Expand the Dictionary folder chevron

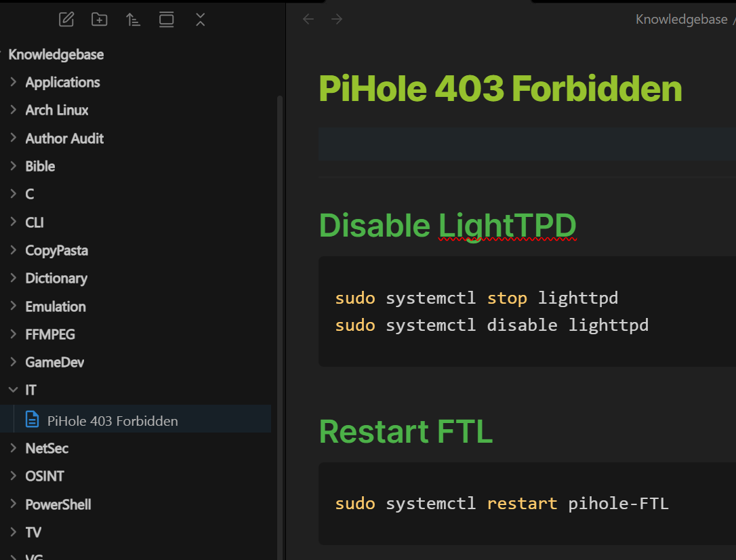click(x=13, y=277)
